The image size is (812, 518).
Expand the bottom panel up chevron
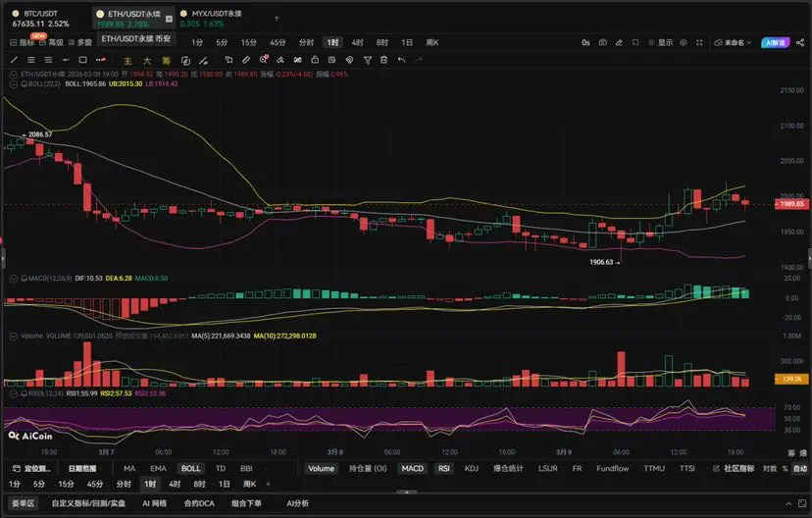788,503
